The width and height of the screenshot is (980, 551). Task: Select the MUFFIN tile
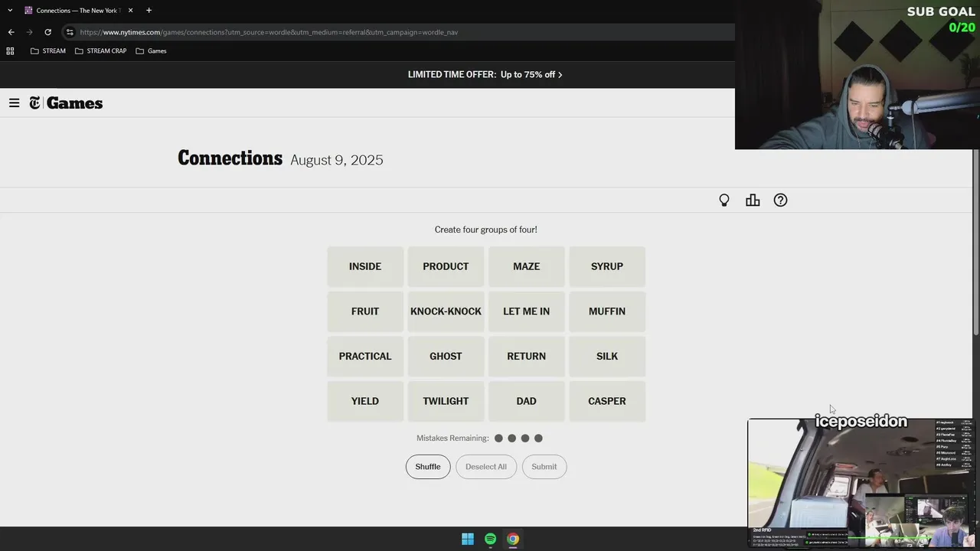607,311
